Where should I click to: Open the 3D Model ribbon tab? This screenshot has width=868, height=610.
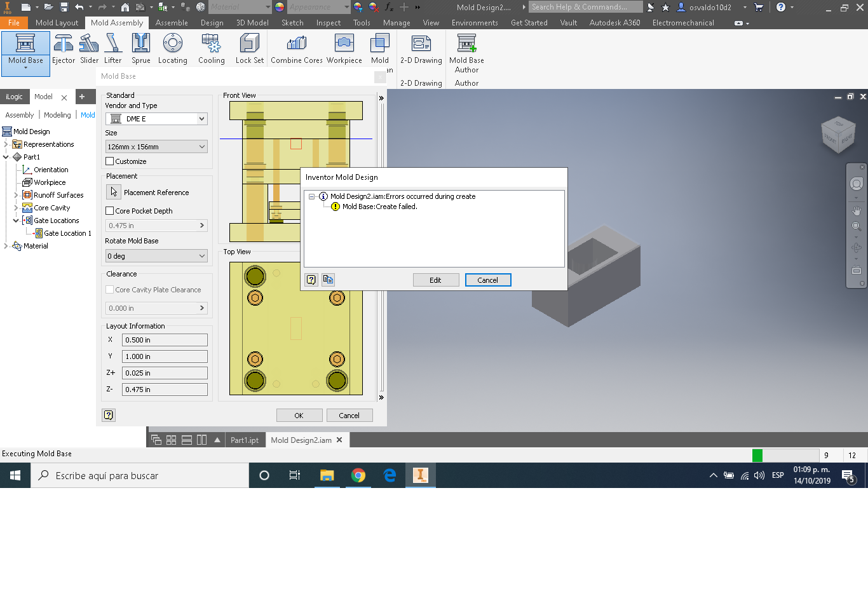pos(252,22)
